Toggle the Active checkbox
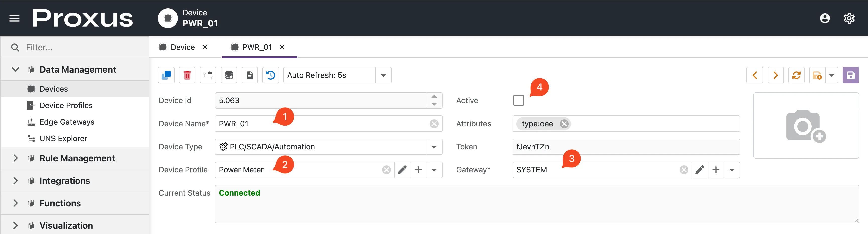Screen dimensions: 868x234 pyautogui.click(x=518, y=100)
